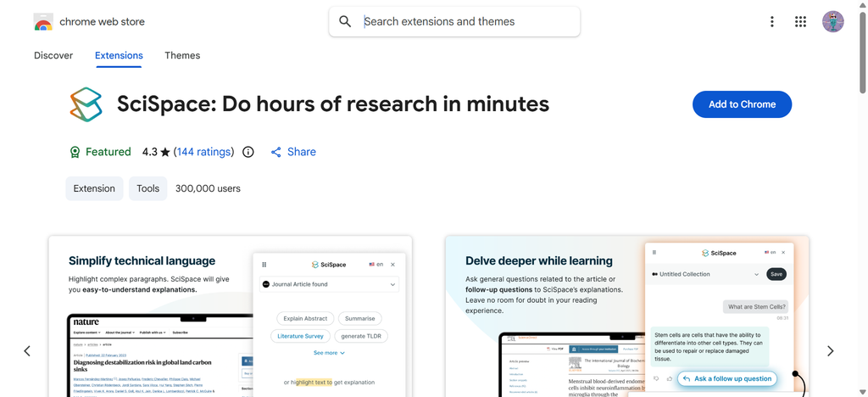Viewport: 868px width, 397px height.
Task: Switch to the Discover tab
Action: pos(53,55)
